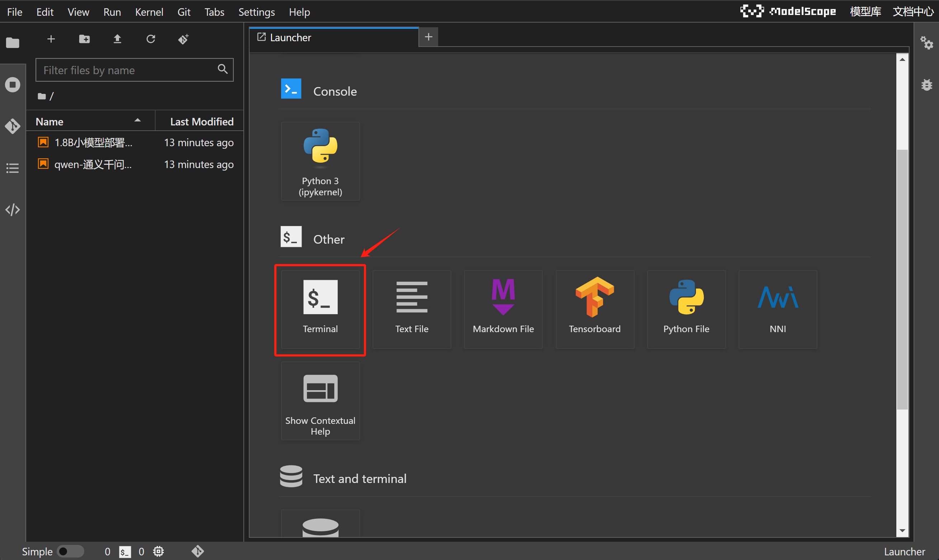Screen dimensions: 939x560
Task: Open the Running Terminals and Kernels sidebar
Action: [13, 85]
